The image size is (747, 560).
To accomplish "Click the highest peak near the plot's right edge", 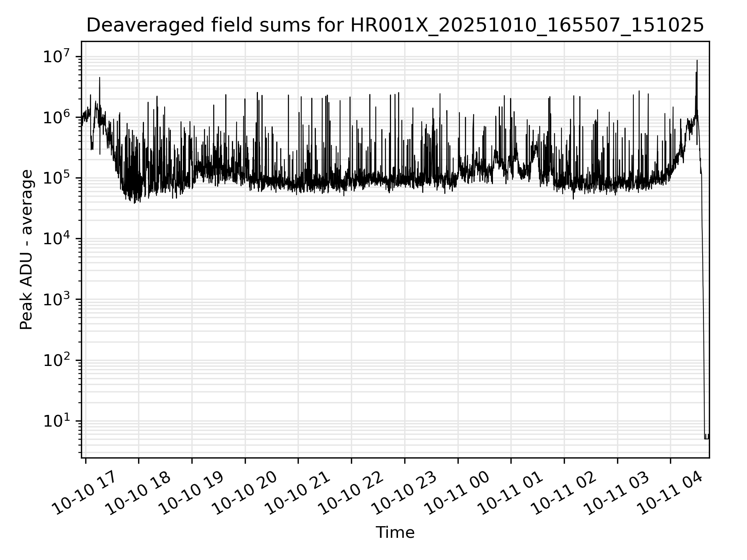I will tap(697, 61).
